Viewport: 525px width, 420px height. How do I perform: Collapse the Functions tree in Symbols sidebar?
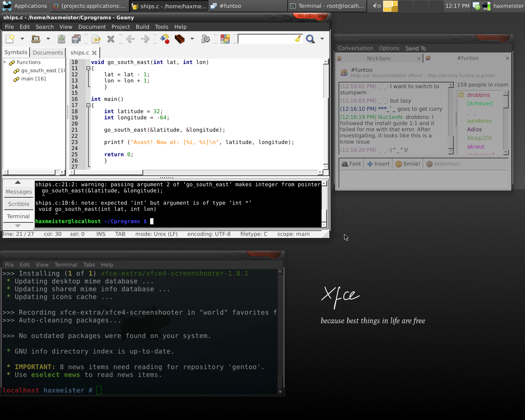tap(5, 62)
